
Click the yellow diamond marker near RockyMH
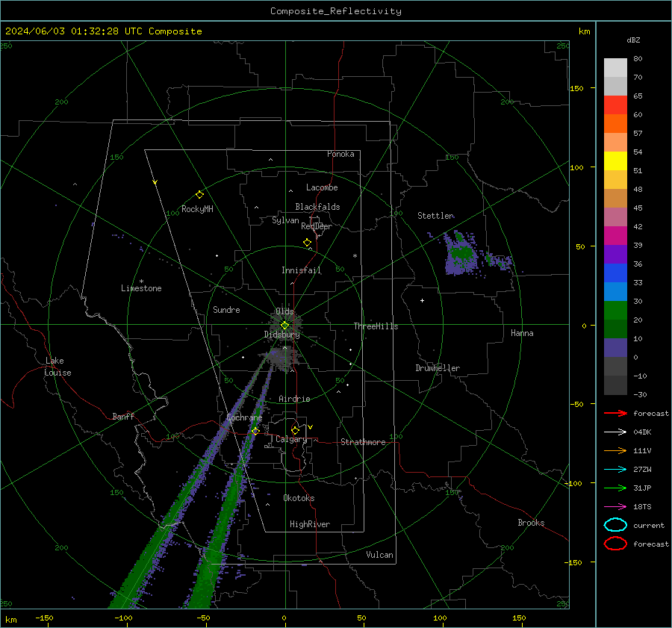[199, 195]
